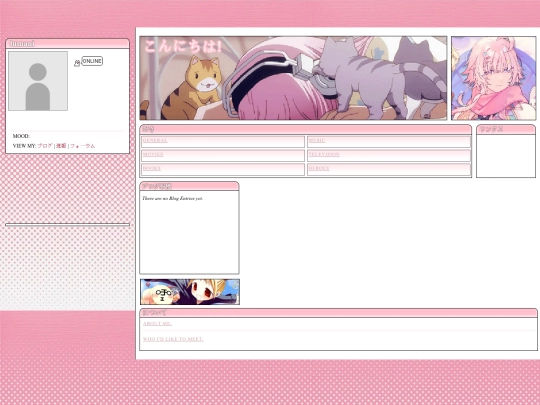Click the ONLINE status badge

coord(92,61)
